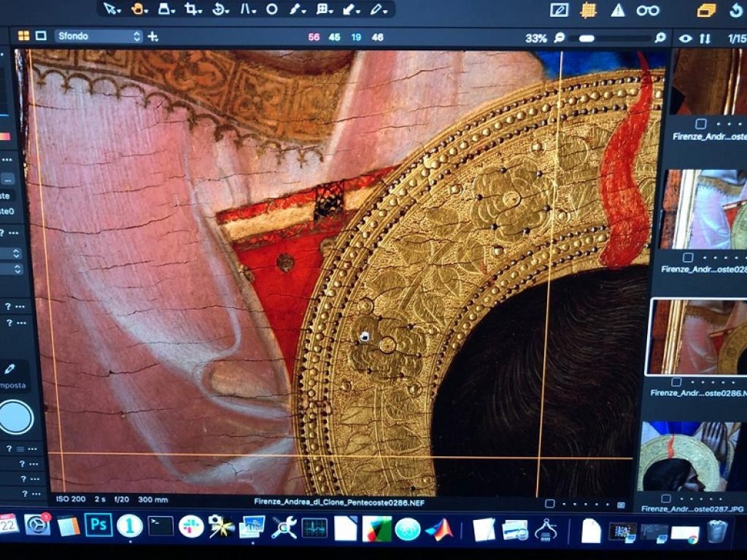The height and width of the screenshot is (560, 747).
Task: Tick checkbox below the viewer image
Action: pyautogui.click(x=550, y=503)
